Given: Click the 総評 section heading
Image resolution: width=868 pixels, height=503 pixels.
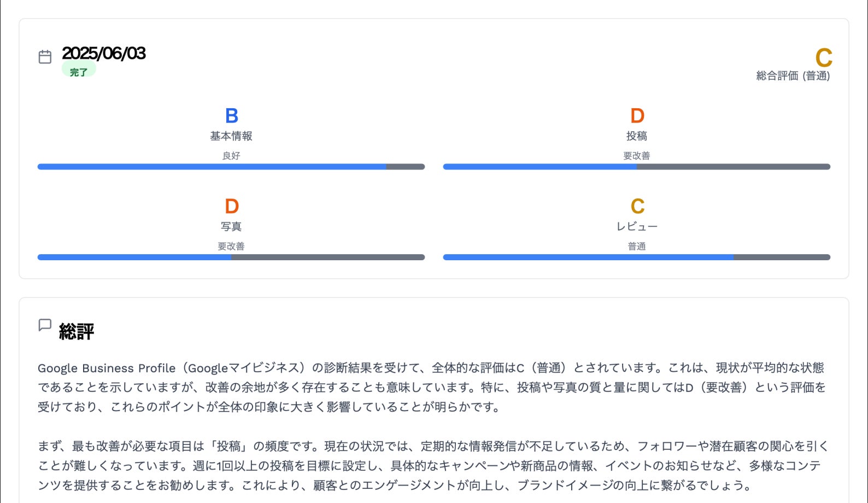Looking at the screenshot, I should pyautogui.click(x=77, y=331).
